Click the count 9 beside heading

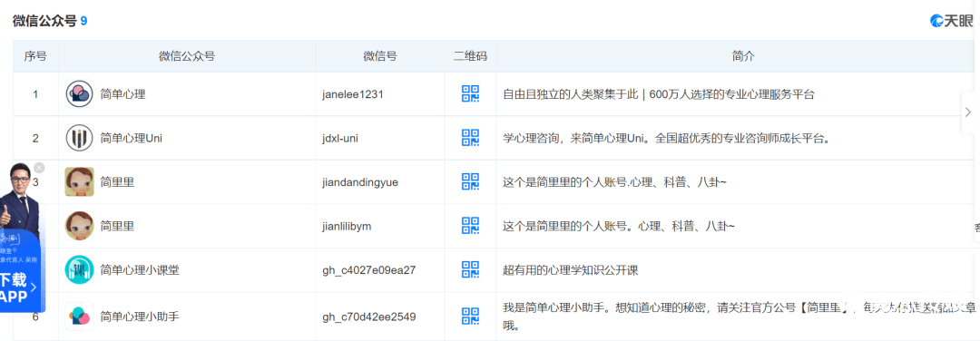click(83, 21)
